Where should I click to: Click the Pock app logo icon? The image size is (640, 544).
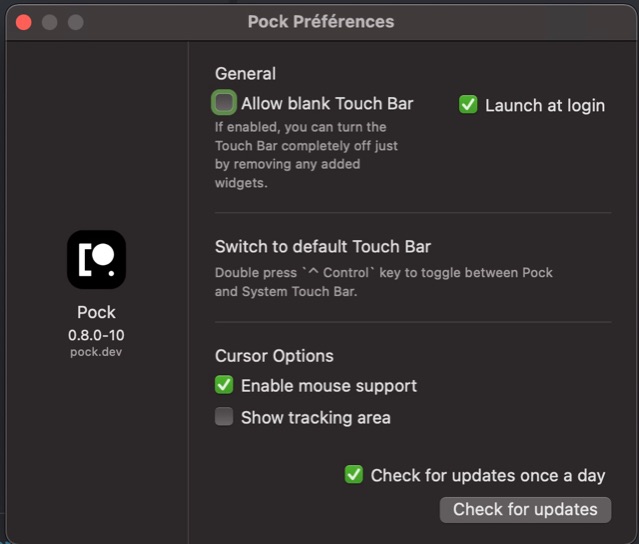(x=96, y=260)
